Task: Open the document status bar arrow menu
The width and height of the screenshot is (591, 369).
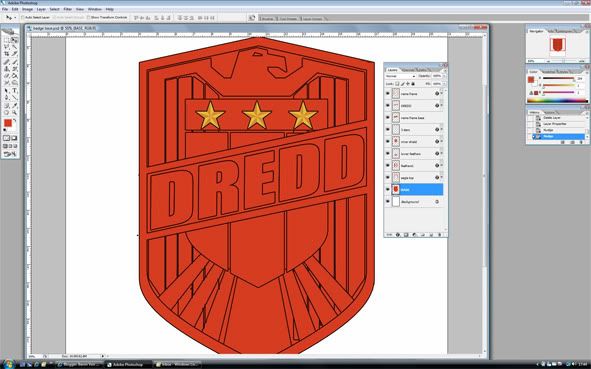Action: (103, 356)
